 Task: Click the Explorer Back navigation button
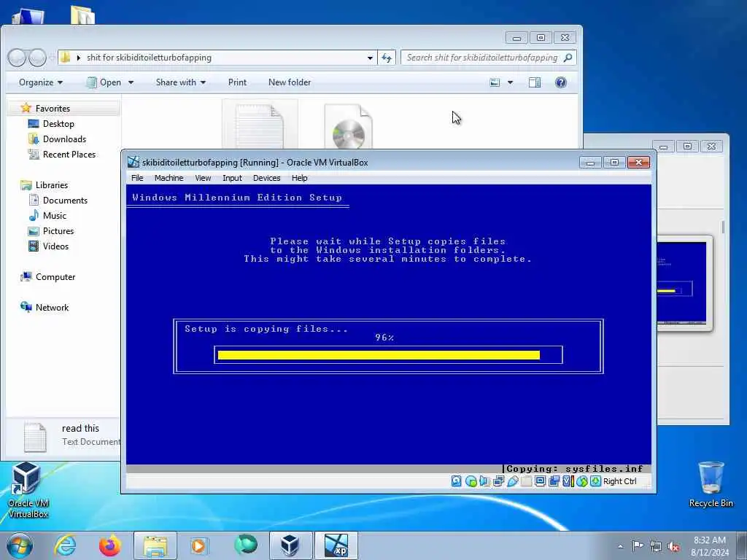point(17,58)
